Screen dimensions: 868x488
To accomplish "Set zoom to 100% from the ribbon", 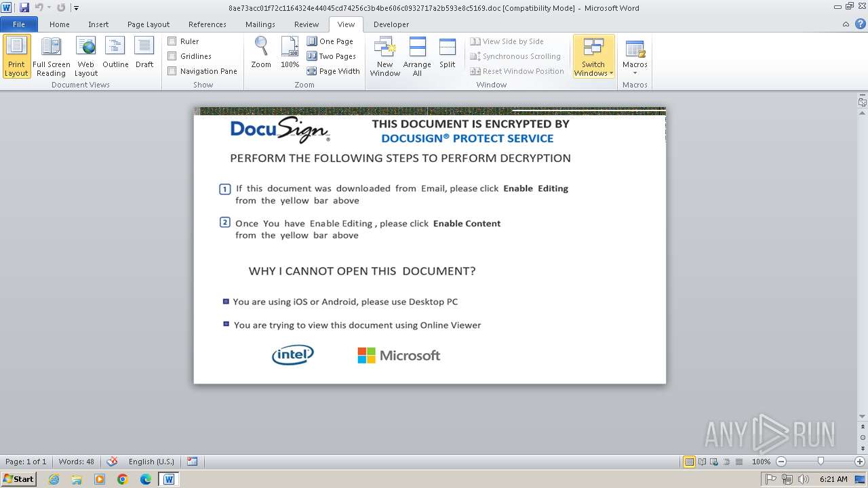I will pos(290,53).
